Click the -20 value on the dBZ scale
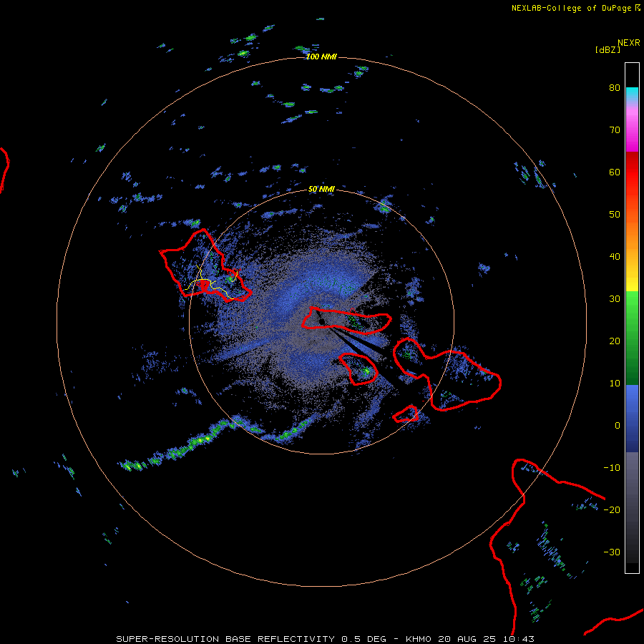Image resolution: width=644 pixels, height=644 pixels. 612,509
